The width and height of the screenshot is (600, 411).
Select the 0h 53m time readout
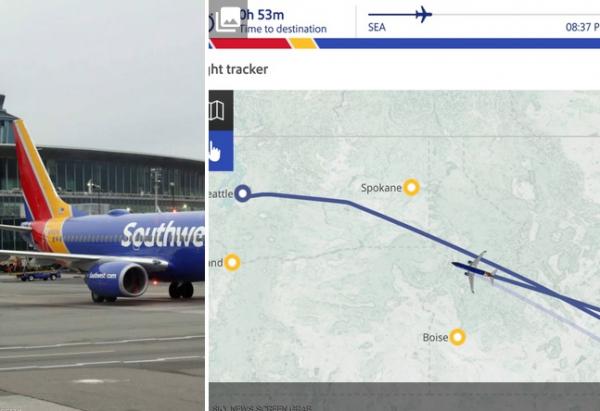click(262, 15)
